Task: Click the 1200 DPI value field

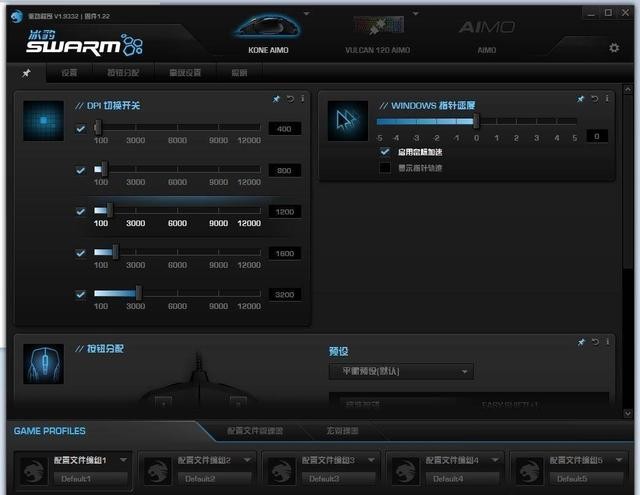Action: click(x=284, y=212)
